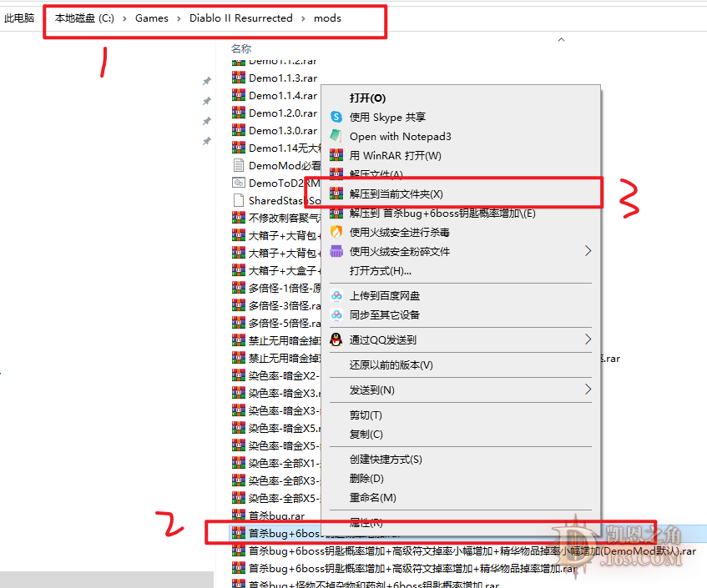Expand 发送到(N) submenu arrow

(588, 389)
